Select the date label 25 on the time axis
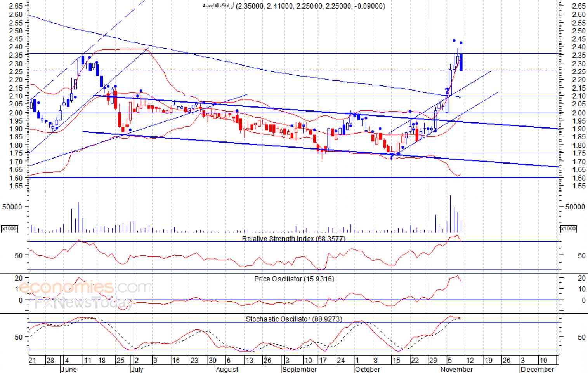The width and height of the screenshot is (588, 373). (120, 360)
